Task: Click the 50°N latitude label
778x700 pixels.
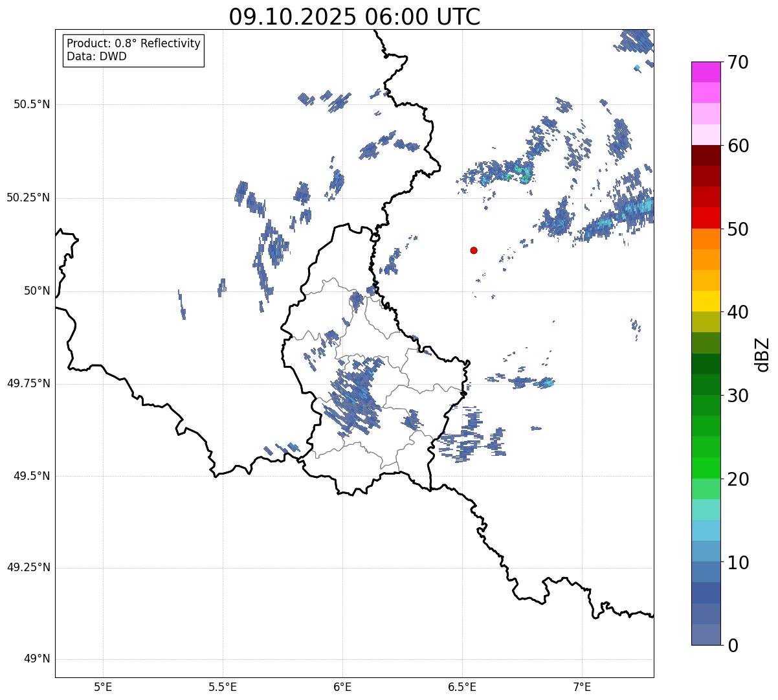Action: click(x=37, y=291)
